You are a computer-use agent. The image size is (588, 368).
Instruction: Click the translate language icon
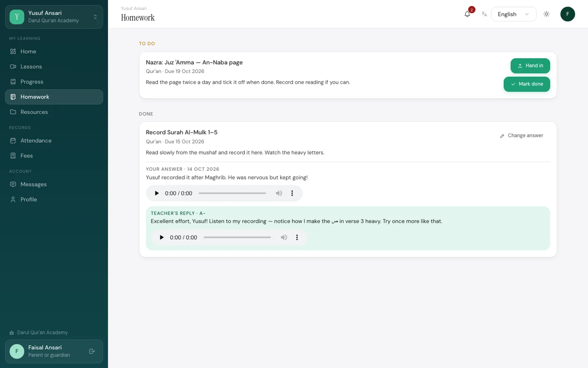point(484,14)
